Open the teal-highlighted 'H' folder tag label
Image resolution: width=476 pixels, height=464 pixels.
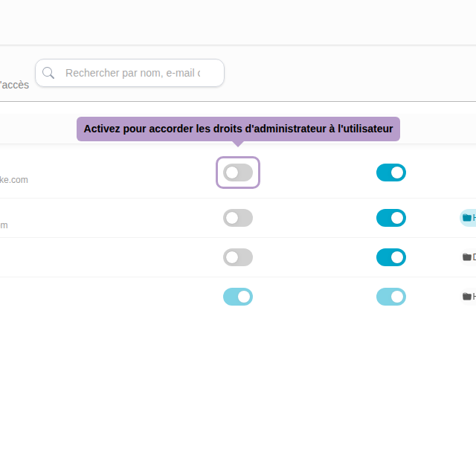tap(474, 218)
